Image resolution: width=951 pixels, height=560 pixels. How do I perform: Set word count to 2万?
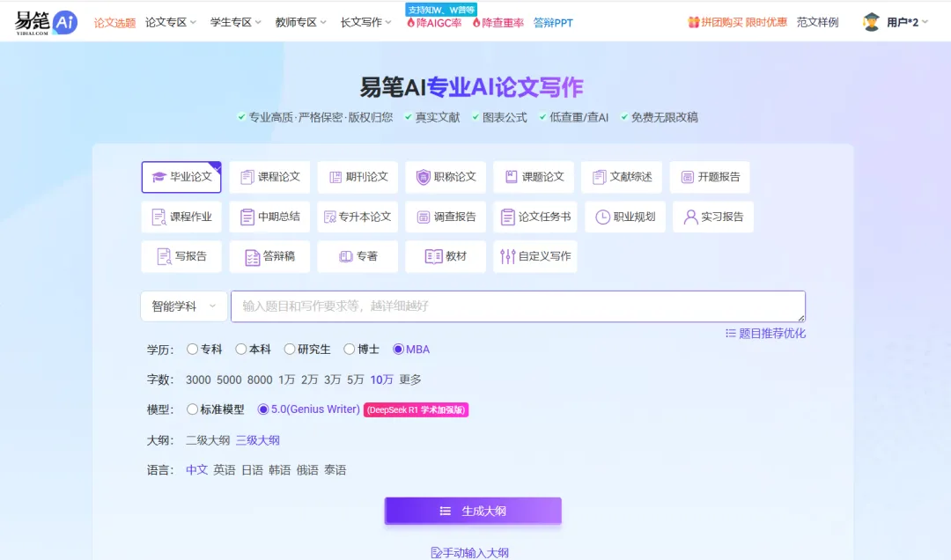[x=309, y=379]
